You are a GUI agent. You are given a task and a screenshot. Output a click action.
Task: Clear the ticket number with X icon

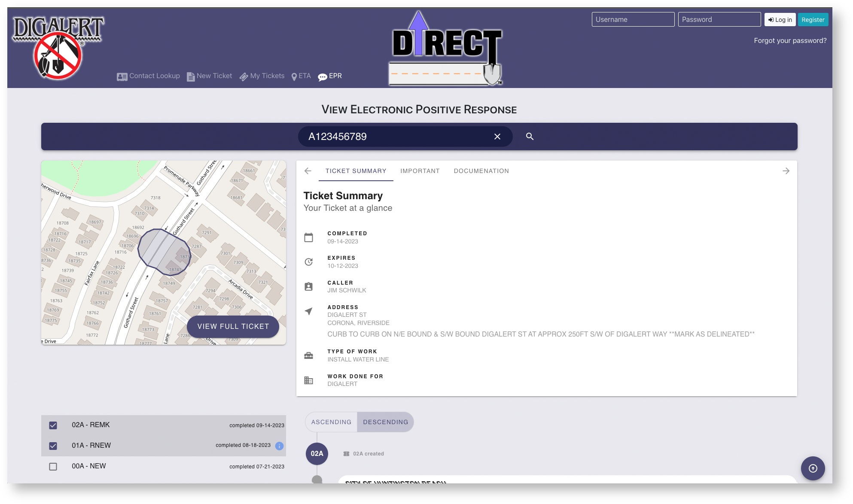pos(497,137)
